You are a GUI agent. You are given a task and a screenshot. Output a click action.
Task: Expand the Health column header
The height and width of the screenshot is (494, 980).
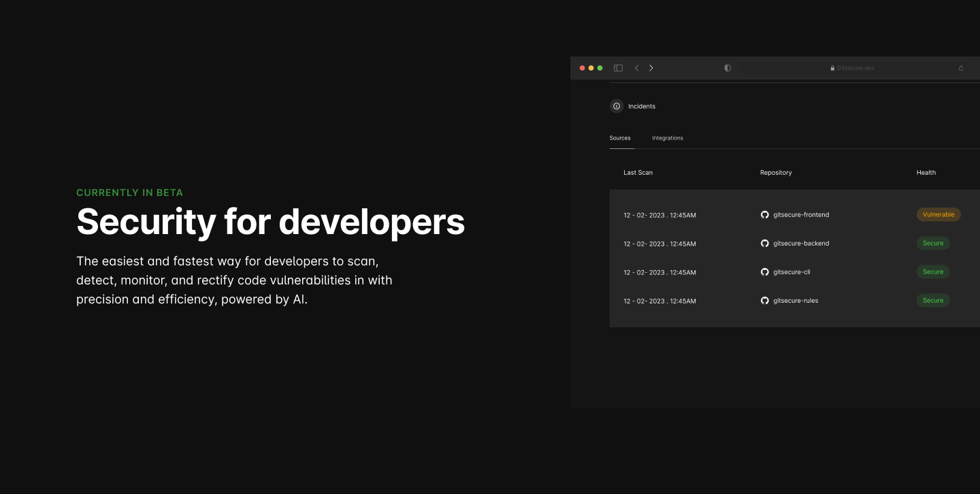pyautogui.click(x=926, y=172)
